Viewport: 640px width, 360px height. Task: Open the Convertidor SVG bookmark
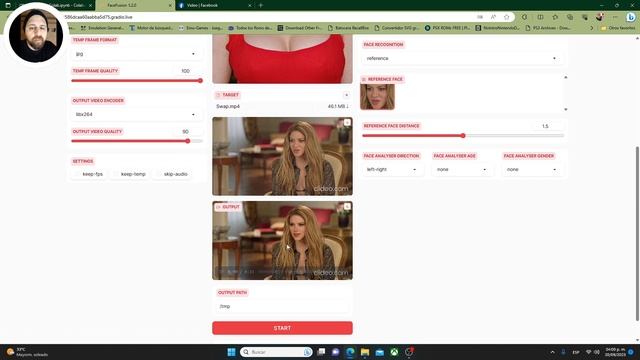pyautogui.click(x=396, y=28)
